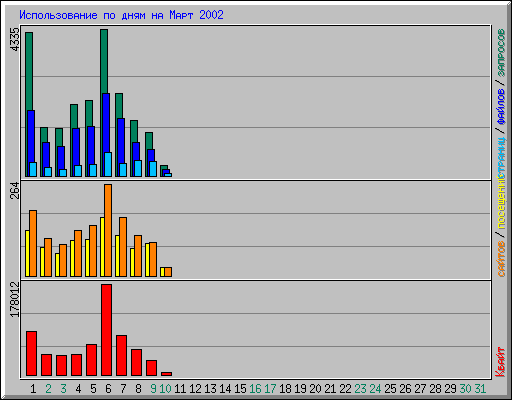Click the 4335 y-axis maximum value
This screenshot has width=512, height=400.
point(15,39)
